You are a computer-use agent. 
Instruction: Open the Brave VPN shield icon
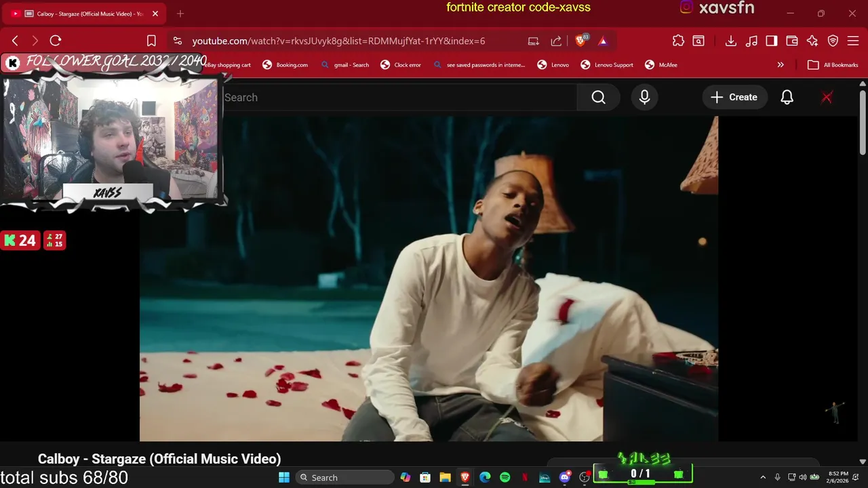click(x=833, y=41)
